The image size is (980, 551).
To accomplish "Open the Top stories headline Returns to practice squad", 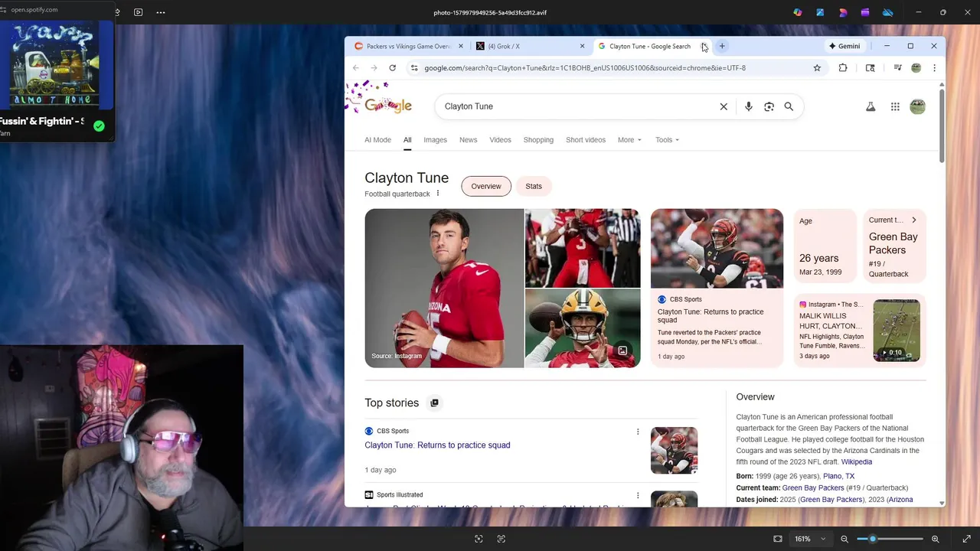I will click(x=437, y=445).
